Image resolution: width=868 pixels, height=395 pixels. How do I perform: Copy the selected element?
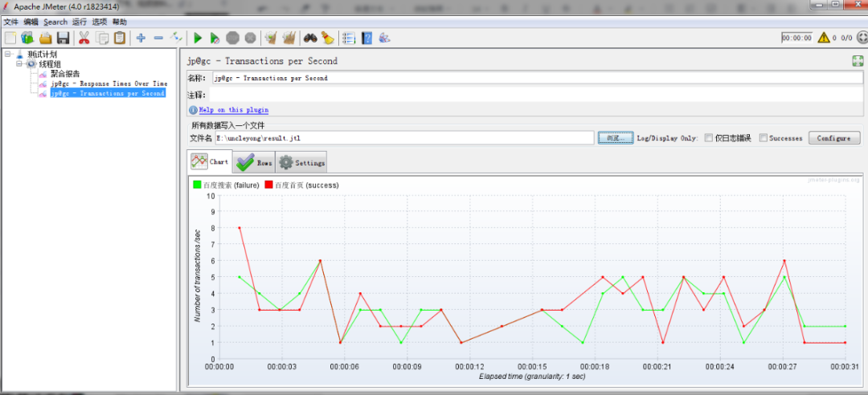[102, 38]
